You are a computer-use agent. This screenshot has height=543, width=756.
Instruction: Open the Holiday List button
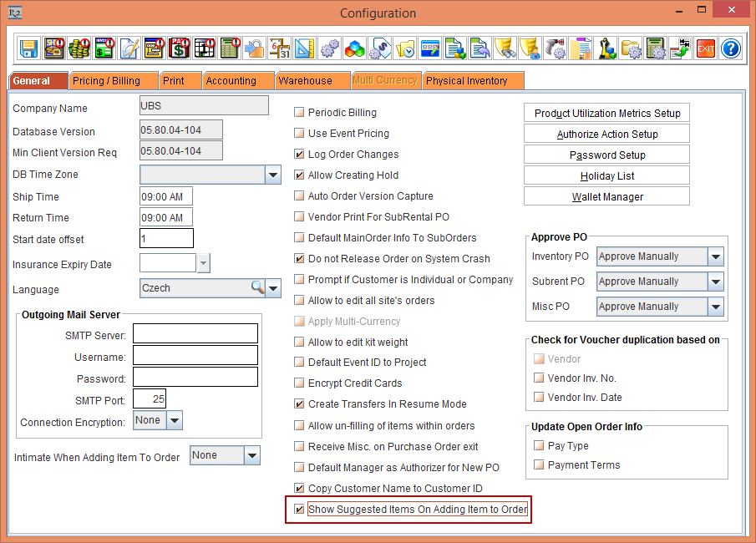[x=606, y=176]
